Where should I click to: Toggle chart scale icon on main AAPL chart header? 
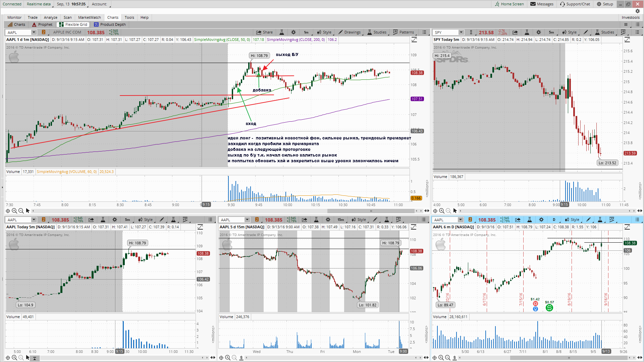(414, 40)
